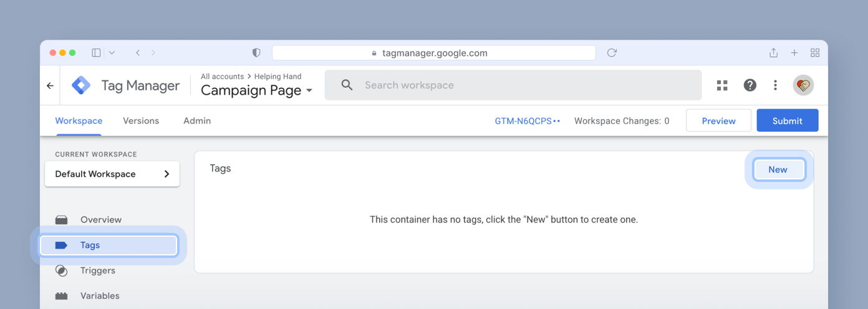Click the Variables sidebar icon
Screen dimensions: 868x309
coord(61,296)
